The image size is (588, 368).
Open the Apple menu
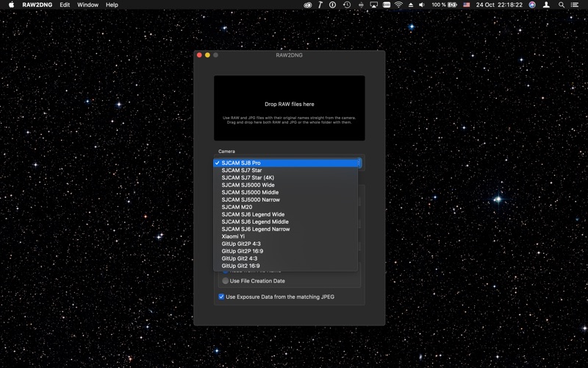coord(11,5)
